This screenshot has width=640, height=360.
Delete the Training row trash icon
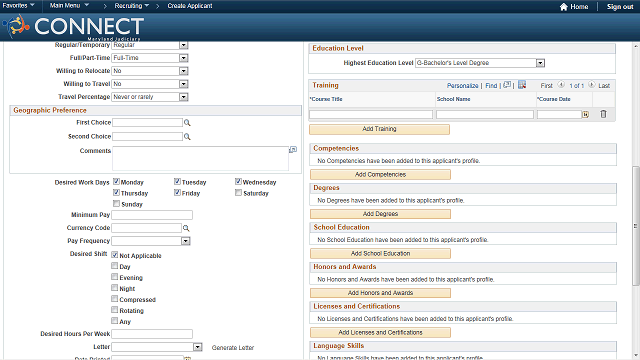603,114
